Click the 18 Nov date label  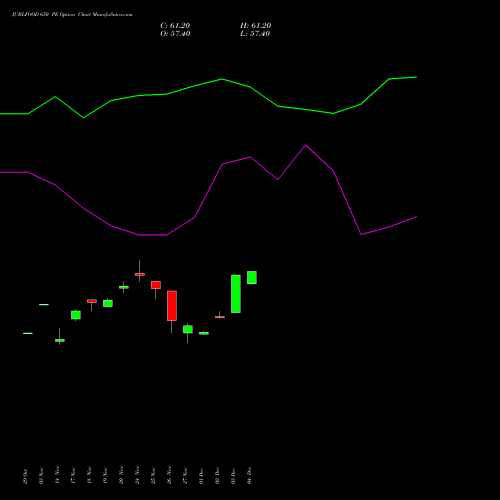pyautogui.click(x=89, y=475)
